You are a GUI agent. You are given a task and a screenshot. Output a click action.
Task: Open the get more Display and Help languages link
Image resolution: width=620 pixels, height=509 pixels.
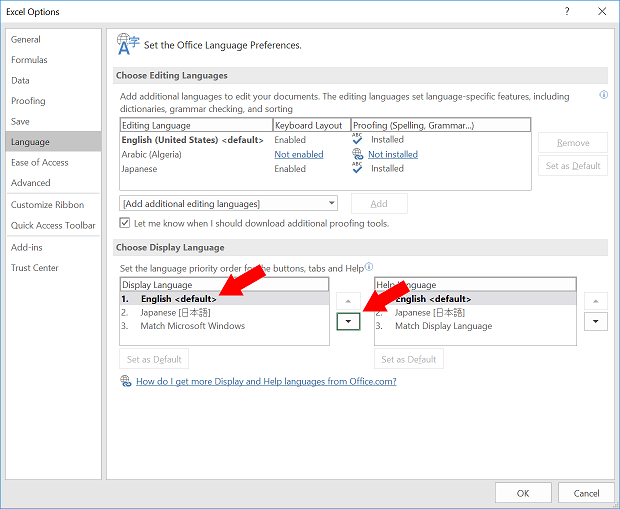click(266, 382)
